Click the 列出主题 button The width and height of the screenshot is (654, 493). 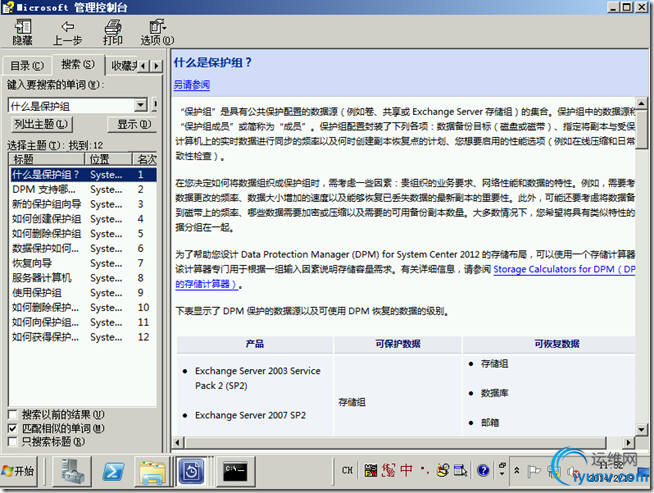pyautogui.click(x=41, y=124)
